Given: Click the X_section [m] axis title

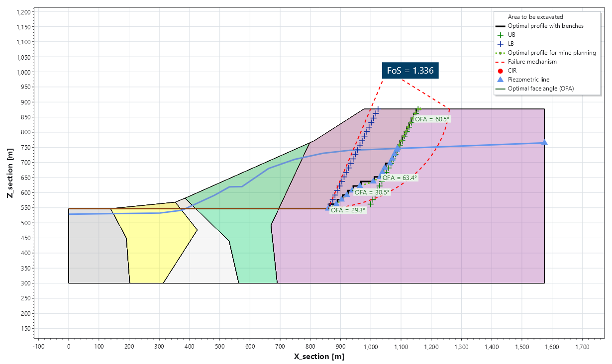Looking at the screenshot, I should [319, 357].
